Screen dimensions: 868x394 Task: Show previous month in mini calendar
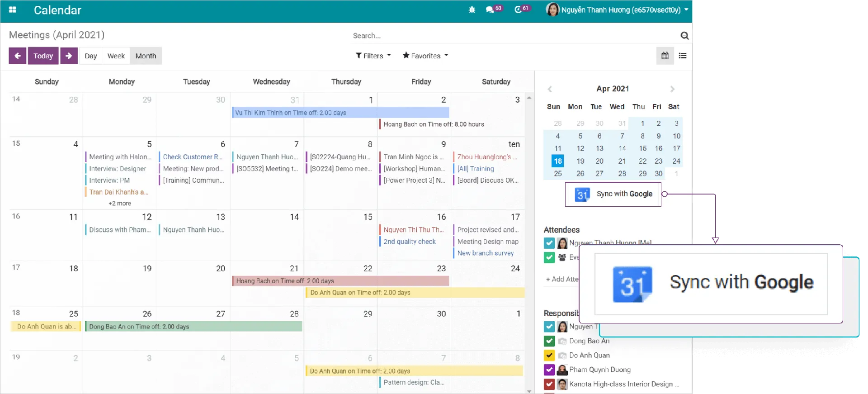point(550,89)
